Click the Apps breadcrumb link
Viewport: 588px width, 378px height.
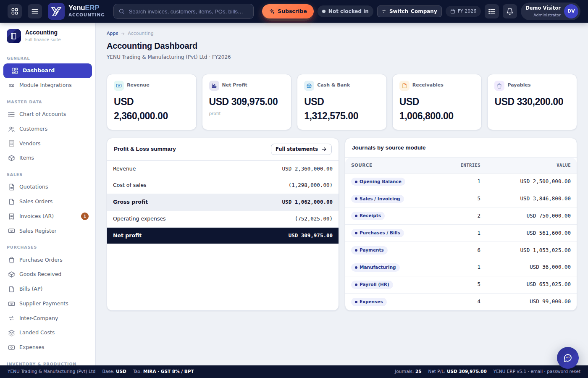click(x=112, y=33)
